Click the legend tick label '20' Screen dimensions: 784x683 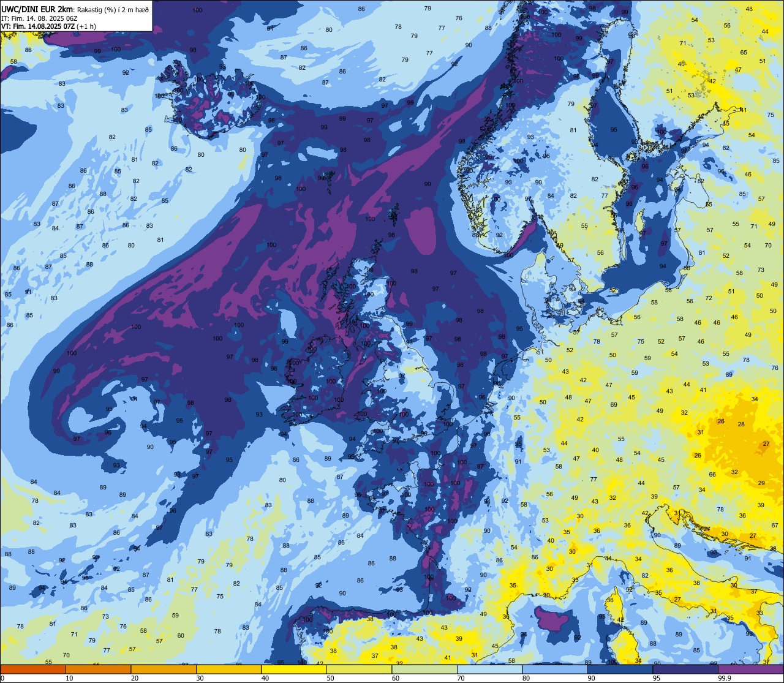[135, 678]
